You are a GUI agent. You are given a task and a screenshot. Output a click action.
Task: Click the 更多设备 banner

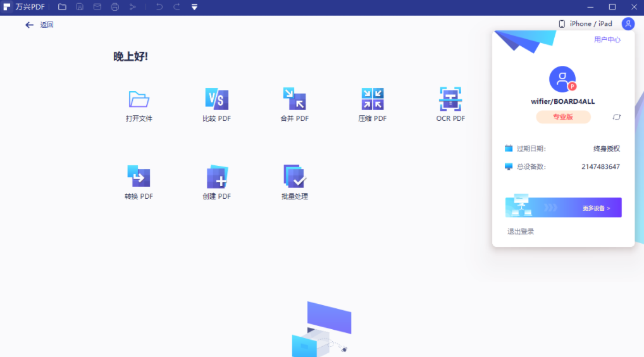[x=563, y=207]
